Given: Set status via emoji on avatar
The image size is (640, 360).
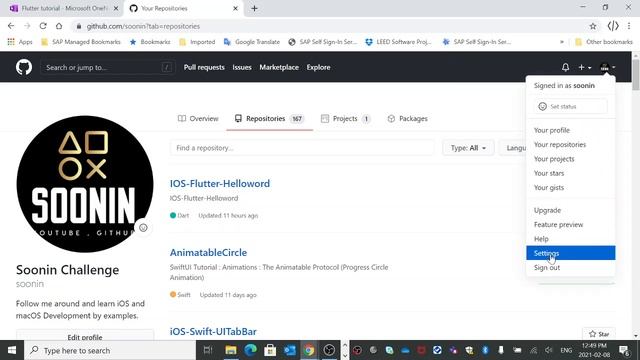Looking at the screenshot, I should [143, 228].
